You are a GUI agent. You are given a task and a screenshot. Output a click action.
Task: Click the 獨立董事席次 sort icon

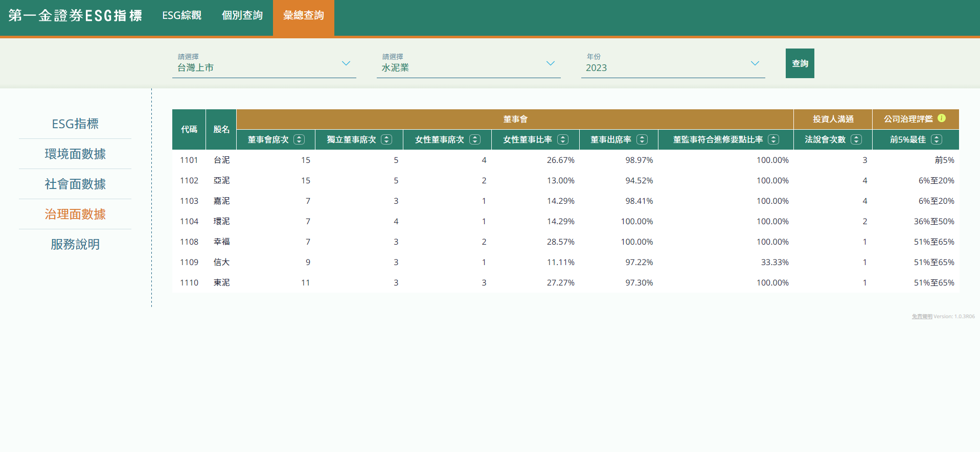(386, 139)
